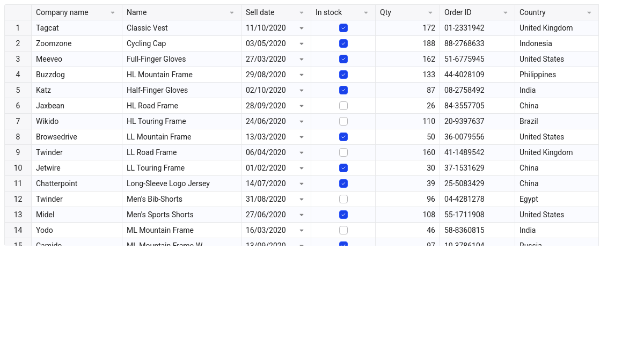Open the Name column header menu arrow
Viewport: 644px width, 338px height.
tap(232, 13)
